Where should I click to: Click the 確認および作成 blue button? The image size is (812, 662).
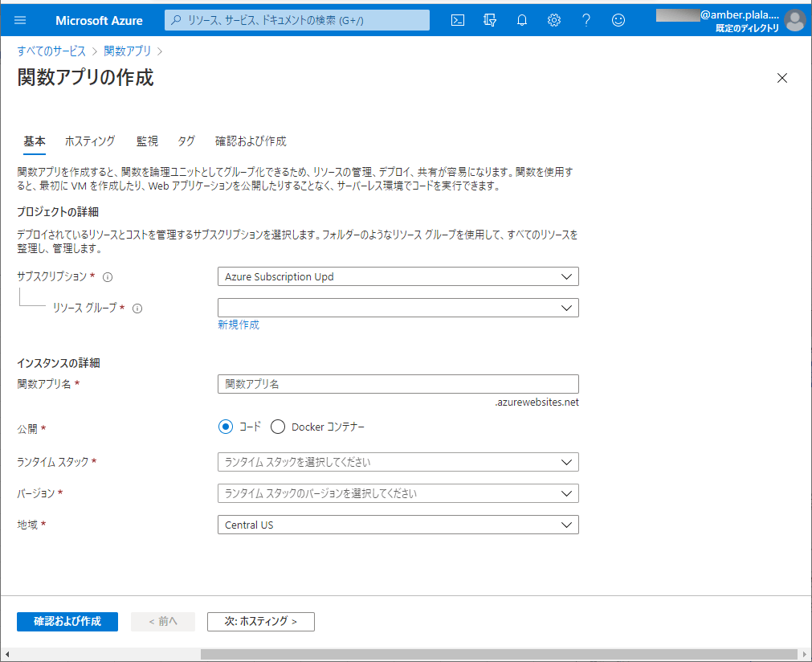tap(67, 622)
